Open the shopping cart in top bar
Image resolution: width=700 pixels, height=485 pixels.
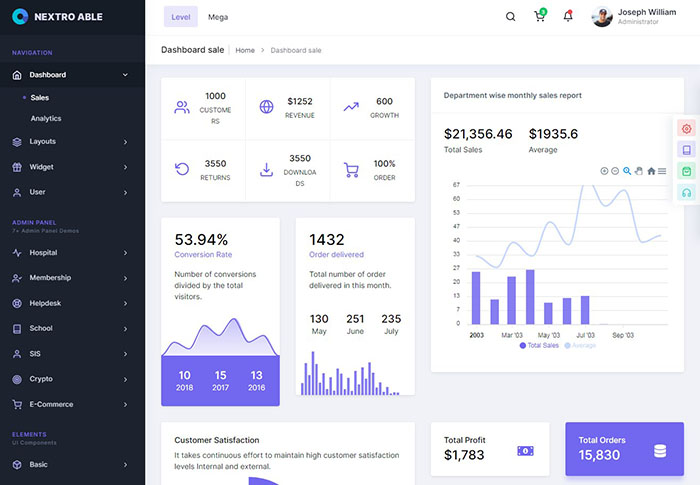click(540, 17)
